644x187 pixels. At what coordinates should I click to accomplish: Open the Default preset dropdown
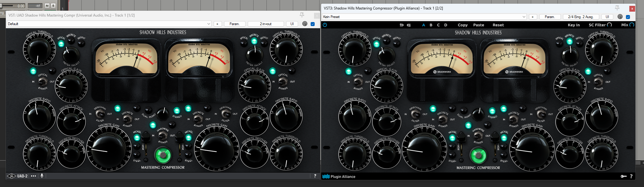point(109,24)
